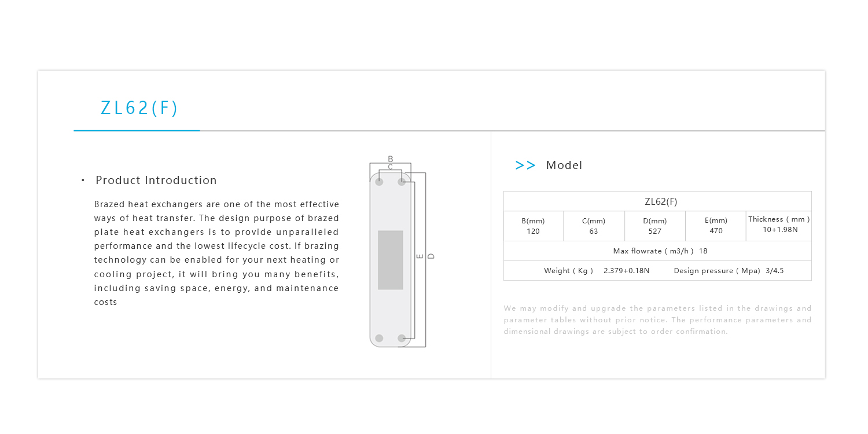
Task: Select the B(mm) 120 table cell
Action: tap(533, 226)
